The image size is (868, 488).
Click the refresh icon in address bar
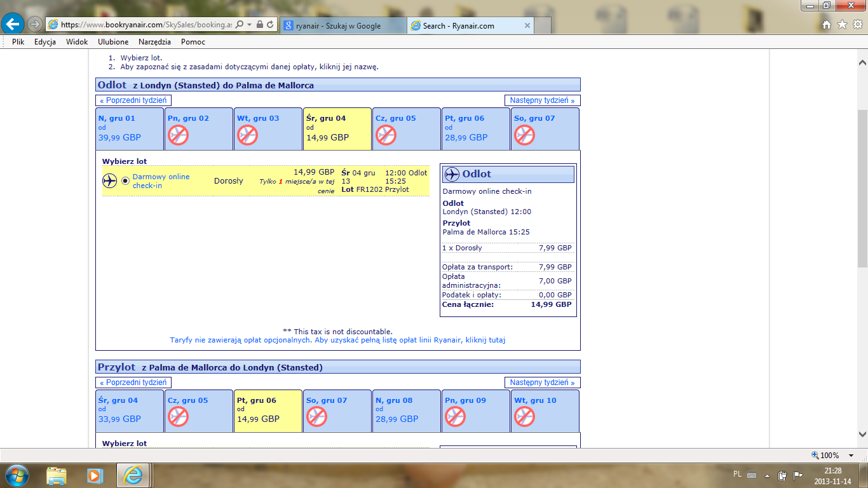[271, 24]
